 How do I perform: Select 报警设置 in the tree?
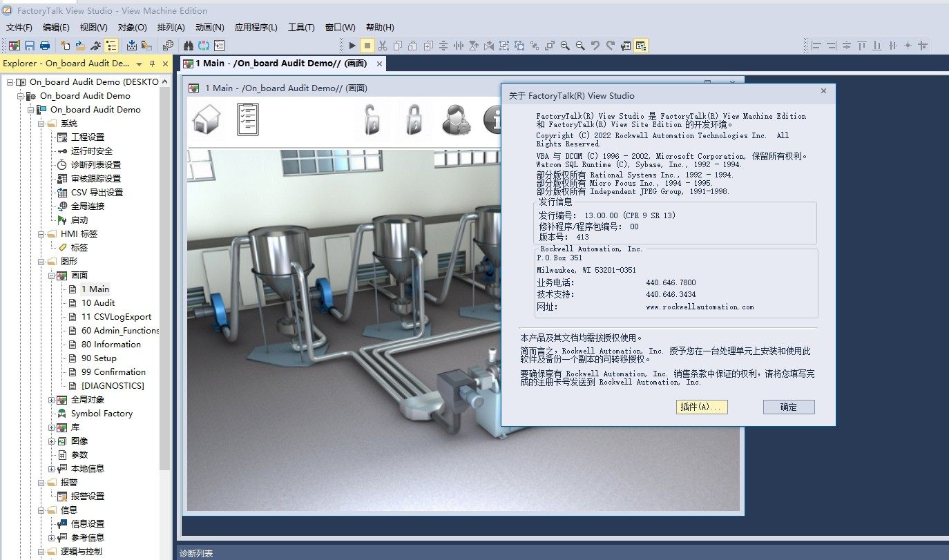coord(87,496)
